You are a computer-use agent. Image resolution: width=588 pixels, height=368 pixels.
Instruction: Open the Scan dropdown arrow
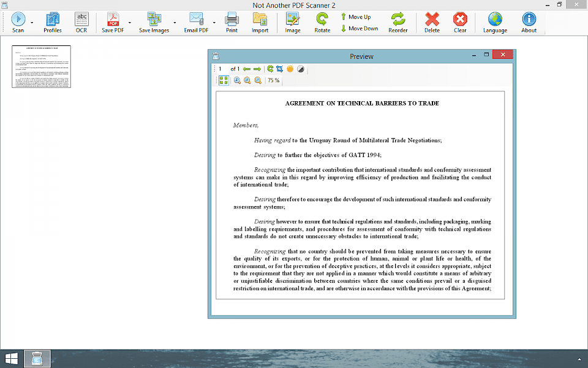click(x=32, y=23)
